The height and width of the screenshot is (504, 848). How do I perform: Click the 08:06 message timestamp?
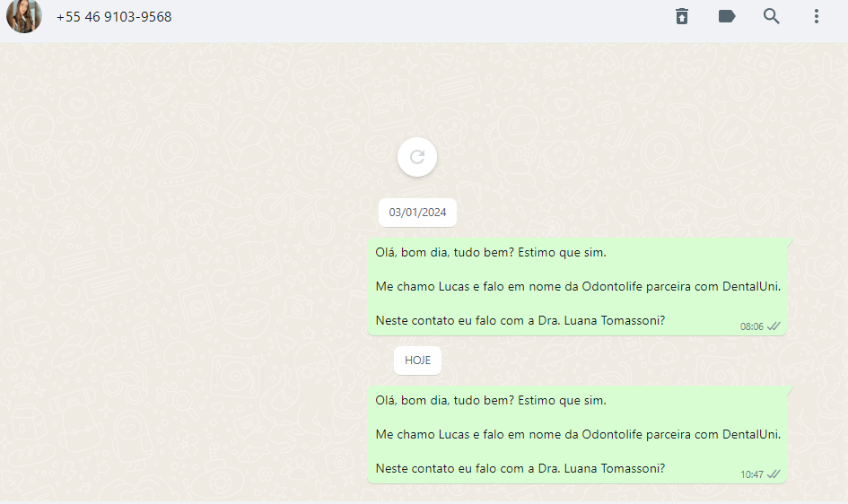click(751, 326)
